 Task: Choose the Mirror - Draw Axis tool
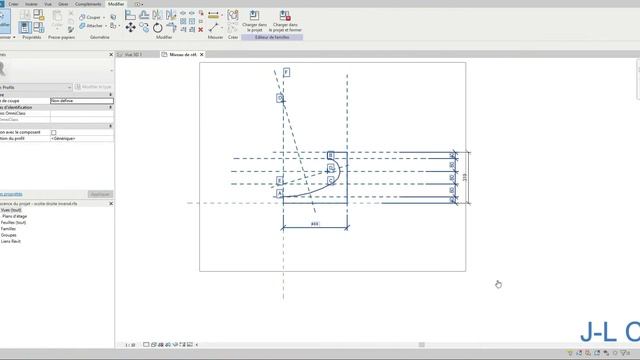pyautogui.click(x=171, y=15)
